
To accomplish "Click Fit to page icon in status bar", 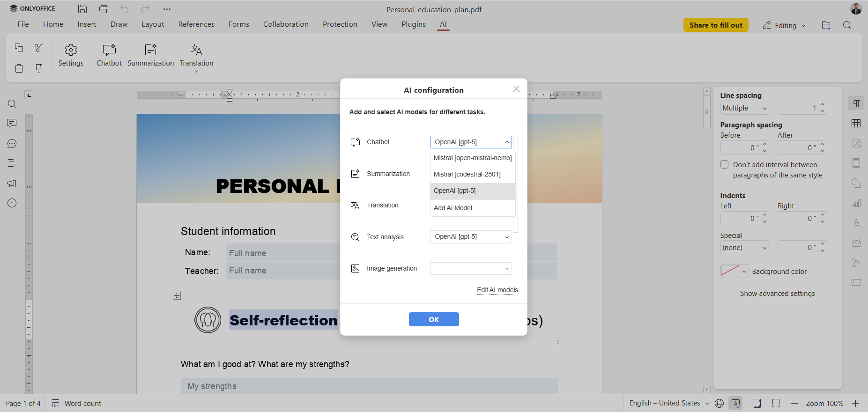I will point(757,404).
